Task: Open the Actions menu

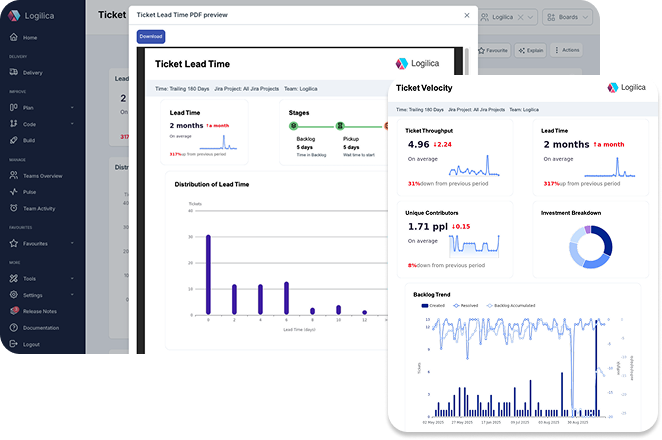Action: [x=567, y=50]
